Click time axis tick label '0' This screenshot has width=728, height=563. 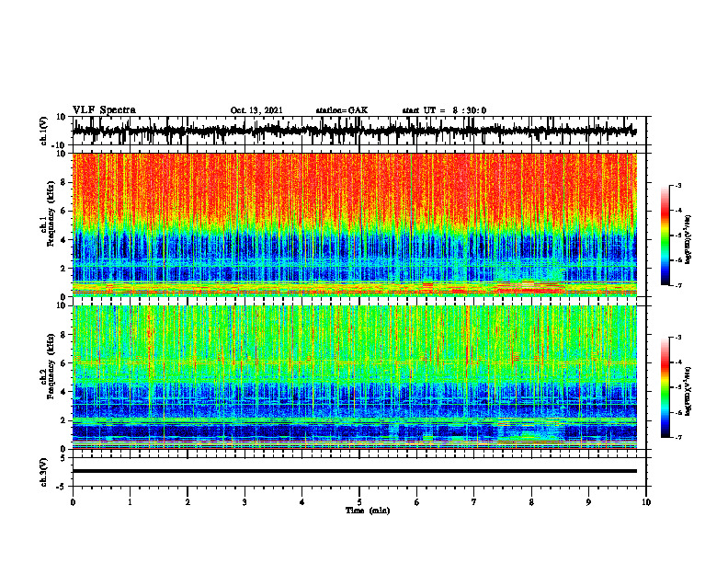73,502
